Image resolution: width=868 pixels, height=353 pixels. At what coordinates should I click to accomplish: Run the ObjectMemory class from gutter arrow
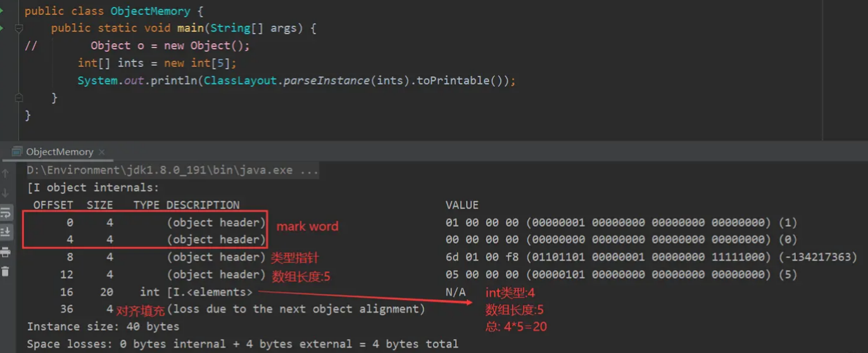[2, 11]
